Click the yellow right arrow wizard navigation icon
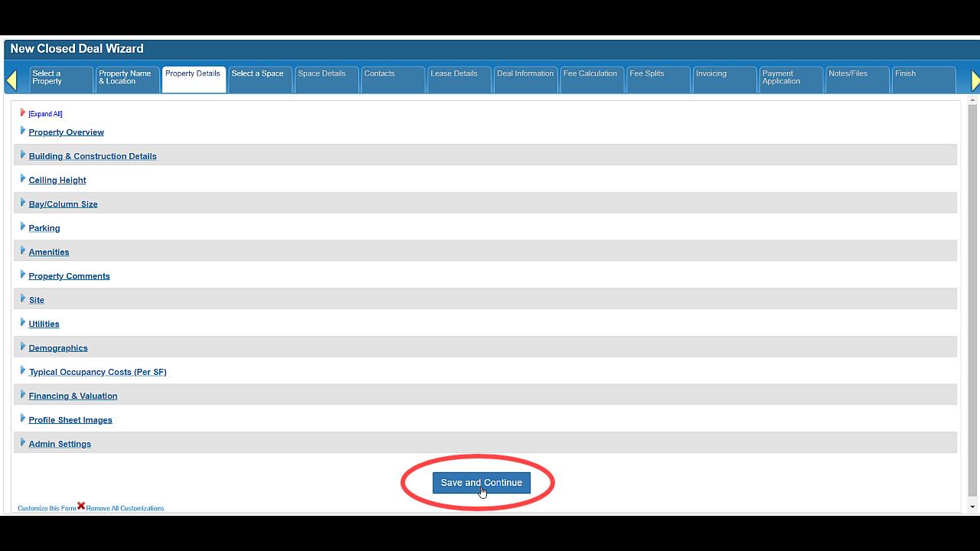 pyautogui.click(x=975, y=80)
